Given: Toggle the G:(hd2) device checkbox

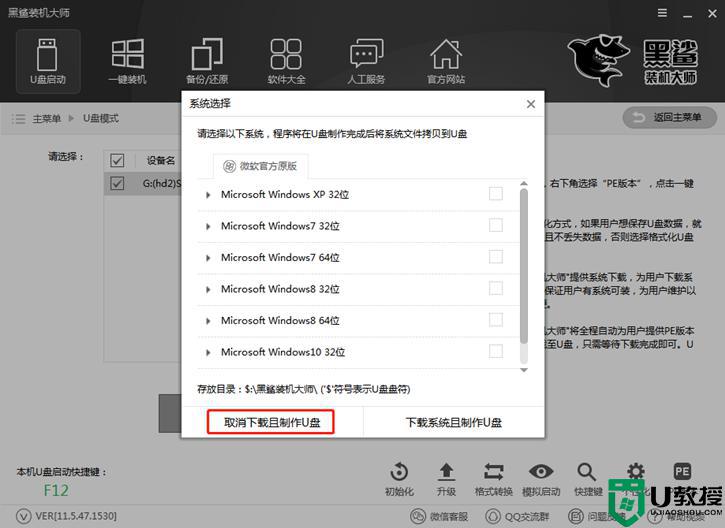Looking at the screenshot, I should pyautogui.click(x=117, y=183).
